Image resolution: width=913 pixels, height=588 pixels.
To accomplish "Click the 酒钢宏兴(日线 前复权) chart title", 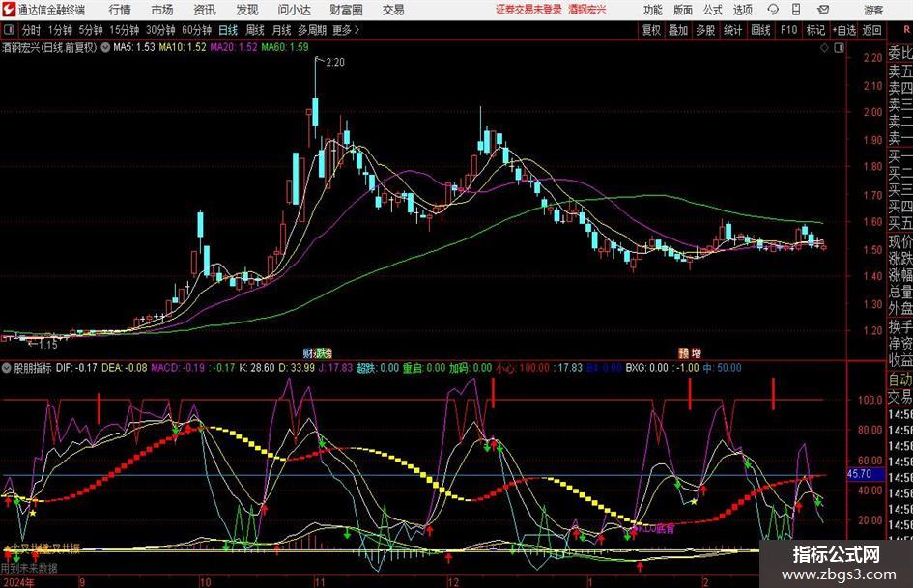I will (49, 47).
